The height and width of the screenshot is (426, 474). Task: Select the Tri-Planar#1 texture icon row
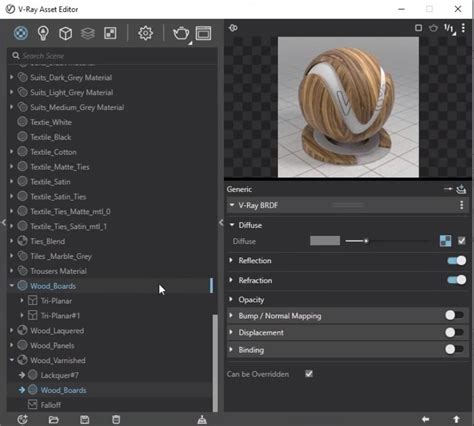[x=32, y=315]
